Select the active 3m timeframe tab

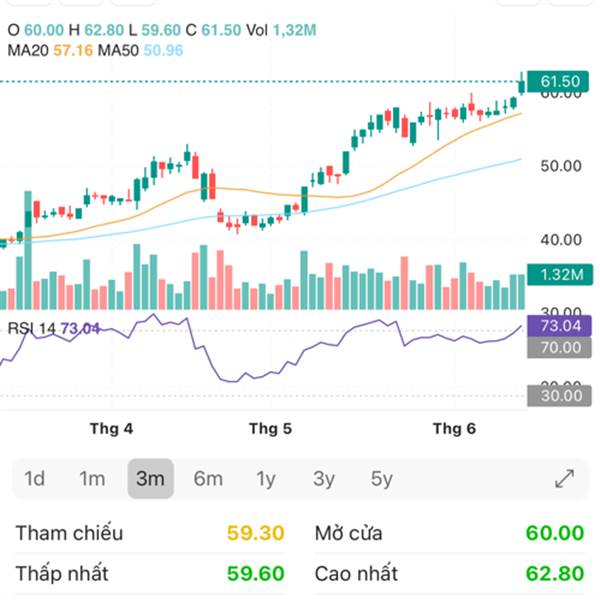click(x=150, y=479)
